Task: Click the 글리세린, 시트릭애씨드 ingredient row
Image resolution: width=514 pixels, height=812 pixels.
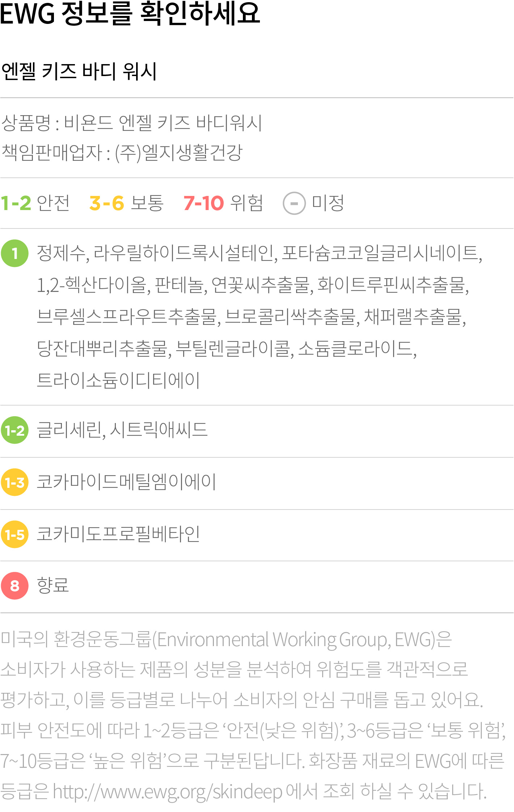Action: (x=122, y=430)
